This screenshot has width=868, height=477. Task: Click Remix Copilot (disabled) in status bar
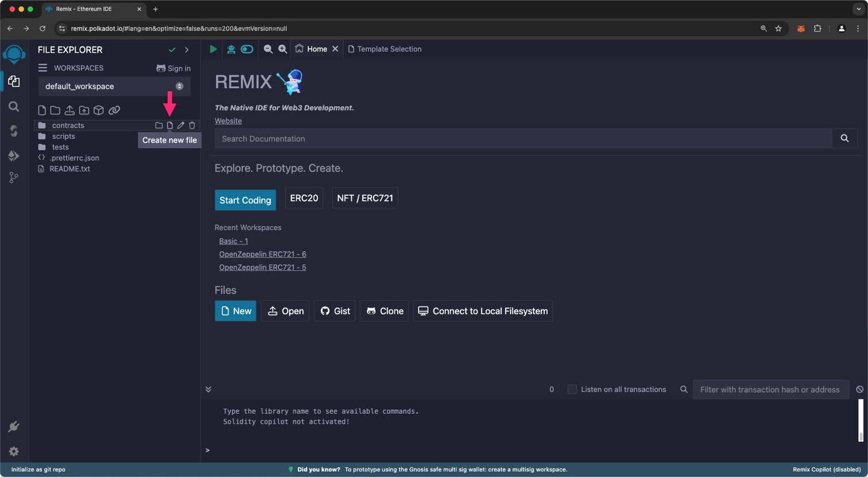click(827, 470)
